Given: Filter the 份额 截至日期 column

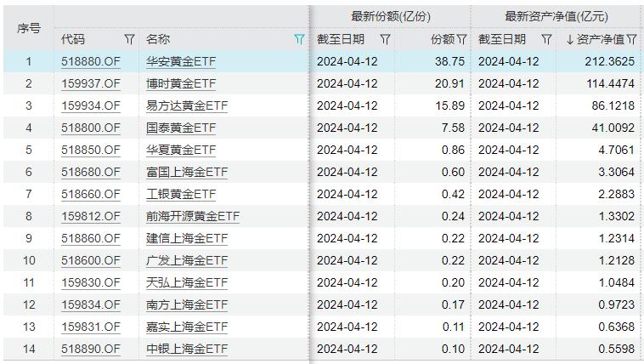Looking at the screenshot, I should (385, 39).
